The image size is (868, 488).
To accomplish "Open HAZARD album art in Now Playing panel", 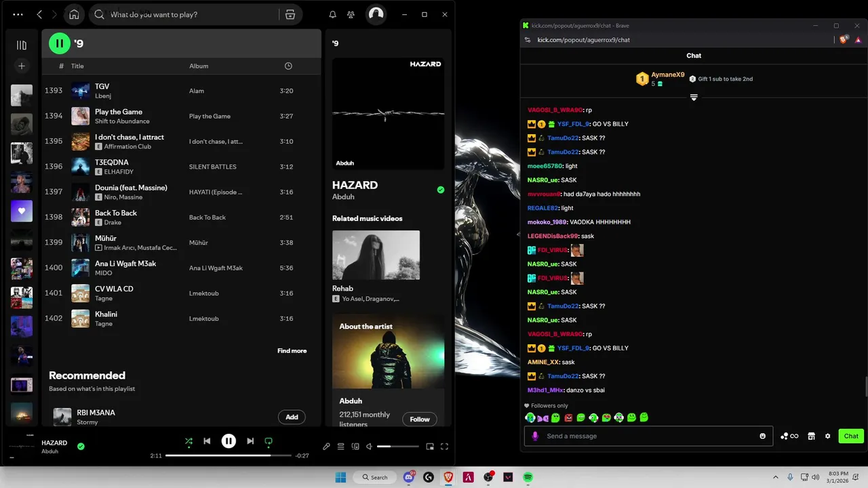I will (389, 113).
